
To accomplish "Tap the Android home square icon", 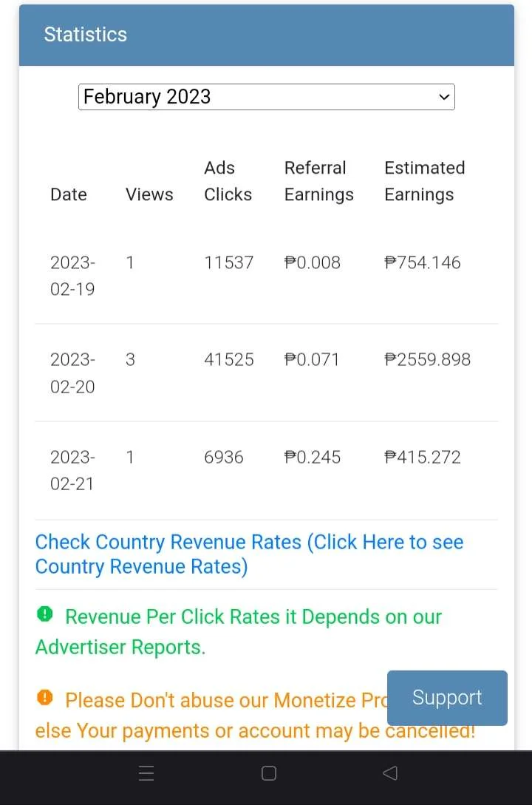I will [269, 772].
